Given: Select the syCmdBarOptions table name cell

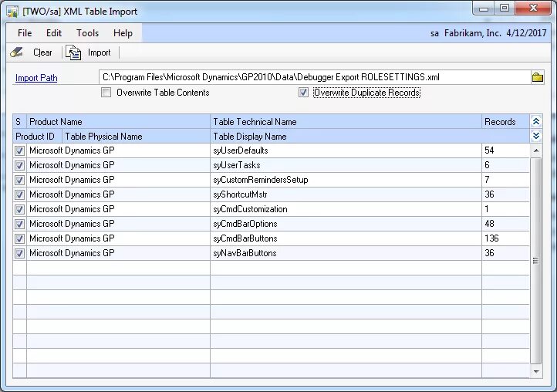Looking at the screenshot, I should point(346,224).
